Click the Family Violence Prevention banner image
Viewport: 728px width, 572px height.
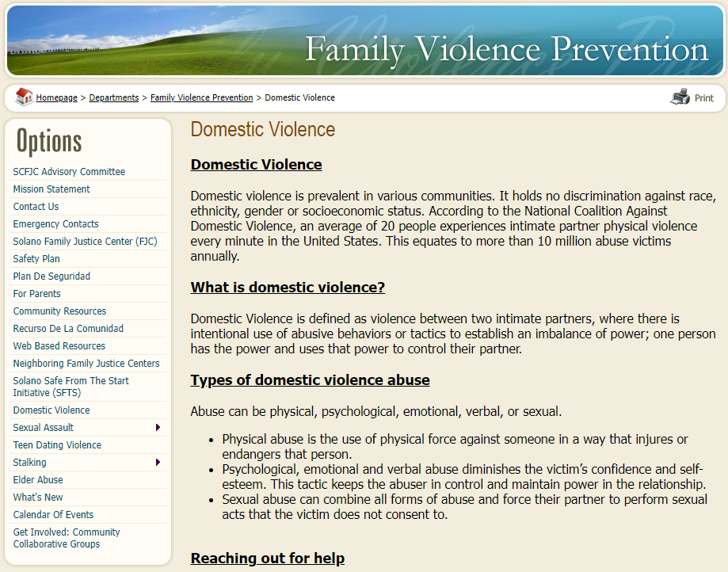pos(364,40)
